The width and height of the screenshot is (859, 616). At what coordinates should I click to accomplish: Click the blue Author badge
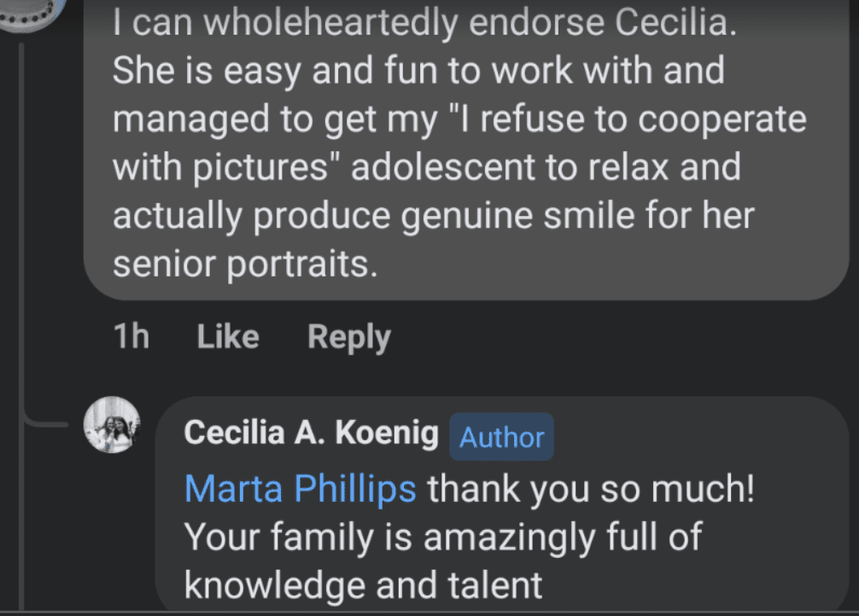[x=501, y=437]
